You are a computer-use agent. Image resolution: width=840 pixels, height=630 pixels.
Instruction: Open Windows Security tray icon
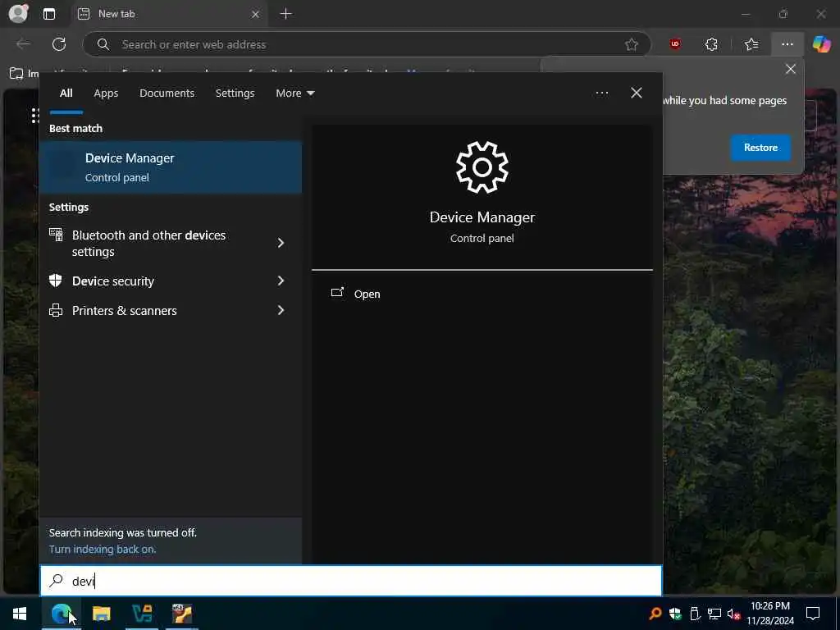tap(675, 614)
